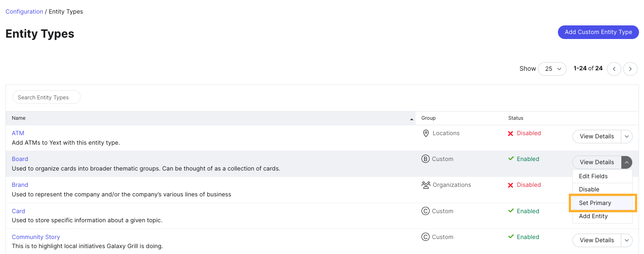
Task: Expand Community Story actions dropdown arrow
Action: coord(627,240)
